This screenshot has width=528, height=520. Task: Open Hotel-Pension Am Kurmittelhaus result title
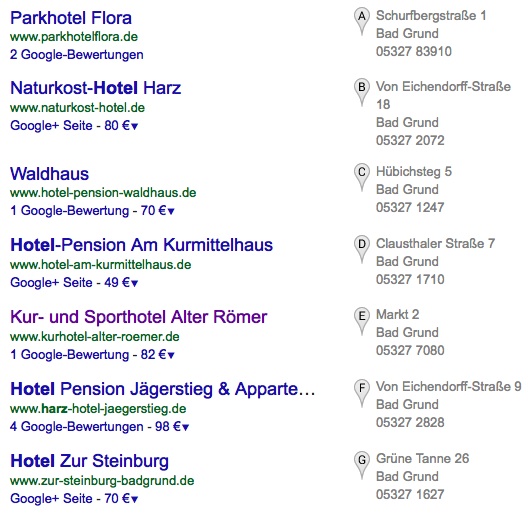click(x=141, y=245)
